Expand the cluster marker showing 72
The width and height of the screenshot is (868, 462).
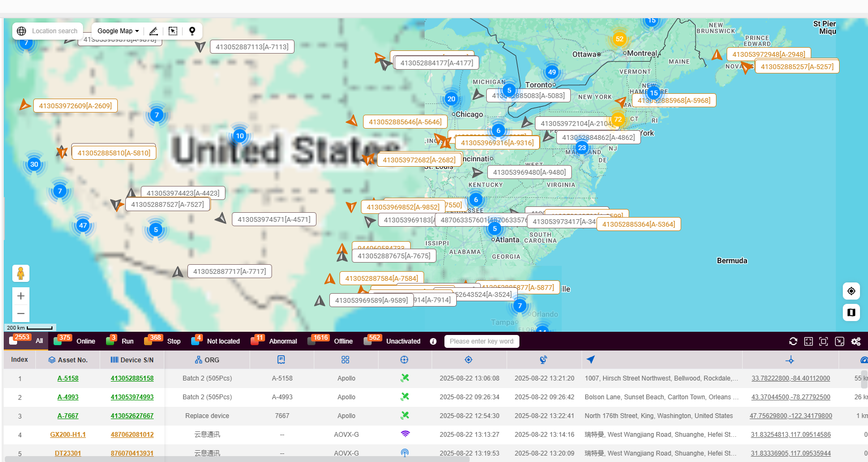click(x=618, y=120)
